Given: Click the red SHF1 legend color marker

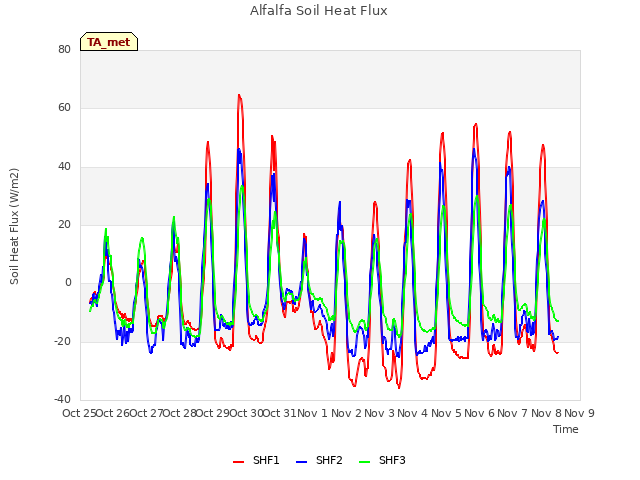Looking at the screenshot, I should (x=238, y=462).
